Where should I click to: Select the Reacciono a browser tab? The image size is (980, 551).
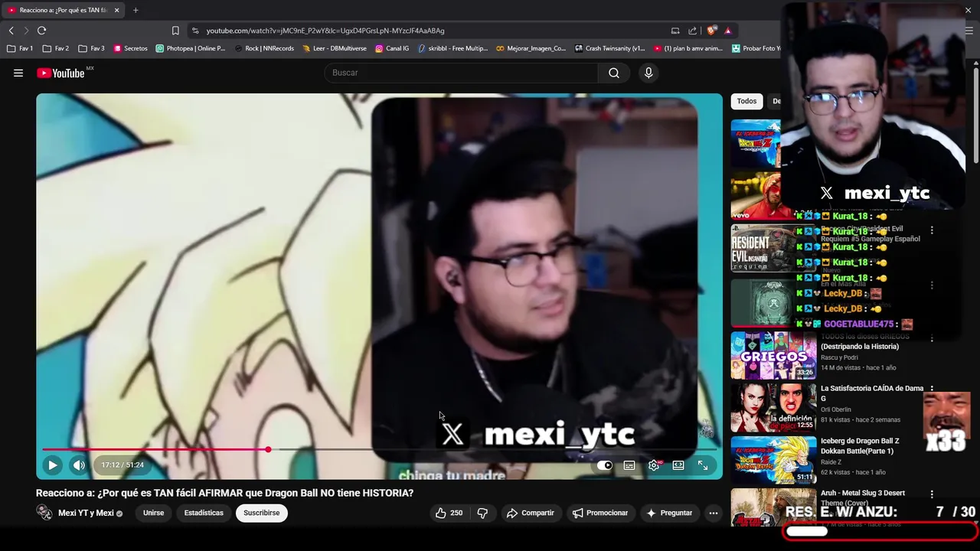click(x=63, y=10)
